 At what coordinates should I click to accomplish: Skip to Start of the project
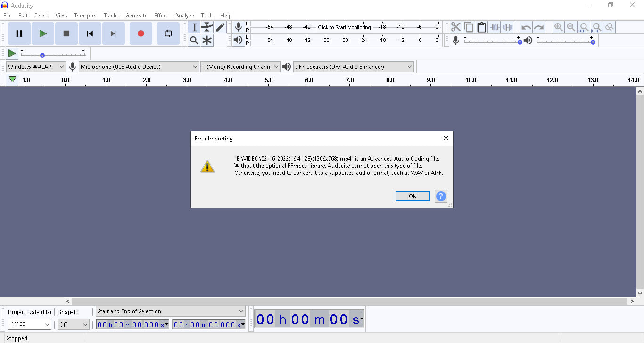90,33
